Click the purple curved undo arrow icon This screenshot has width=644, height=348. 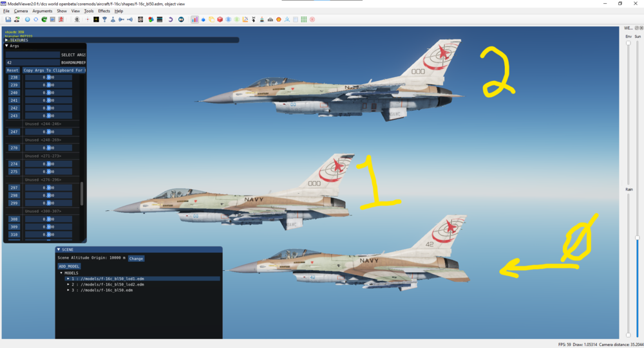[171, 19]
